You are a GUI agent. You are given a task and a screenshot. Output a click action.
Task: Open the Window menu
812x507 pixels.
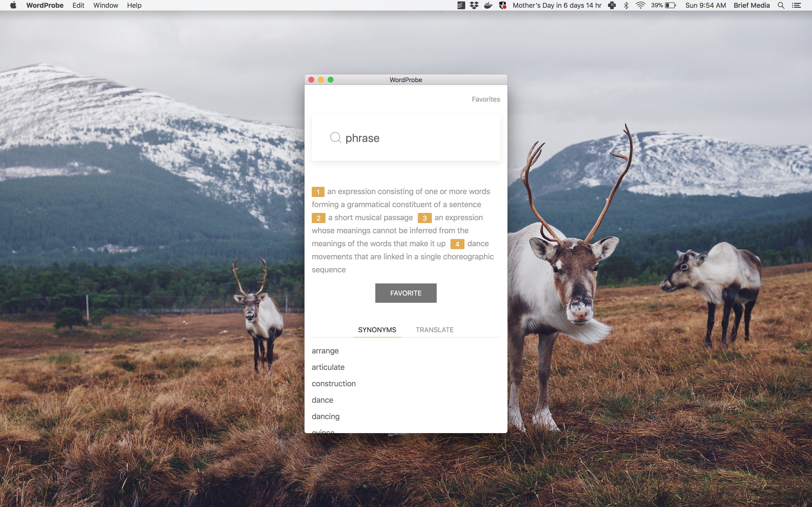pyautogui.click(x=105, y=5)
